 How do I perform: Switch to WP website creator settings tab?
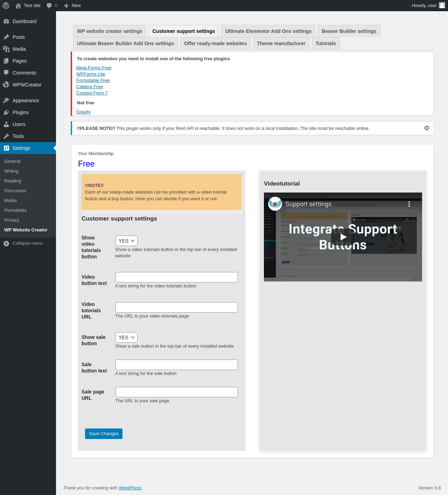click(110, 31)
